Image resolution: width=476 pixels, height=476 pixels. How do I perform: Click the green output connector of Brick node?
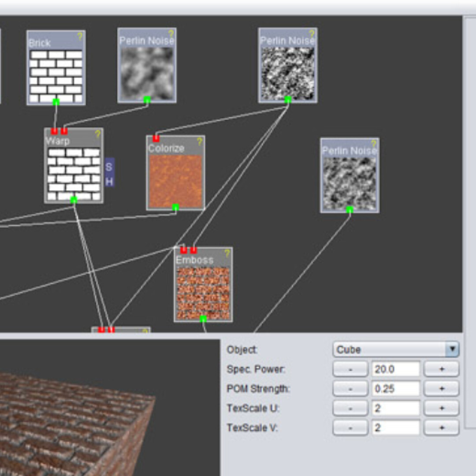coord(56,102)
